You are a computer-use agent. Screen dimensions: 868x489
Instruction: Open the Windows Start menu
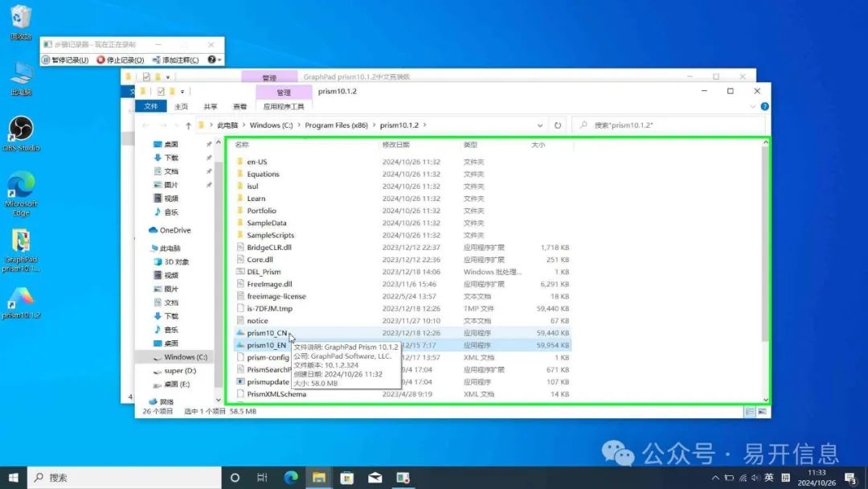14,478
